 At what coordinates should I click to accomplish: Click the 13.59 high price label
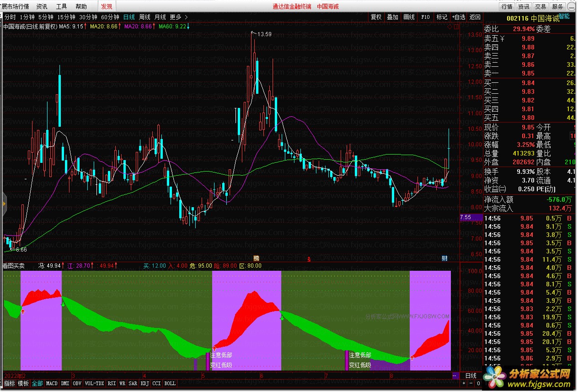point(265,34)
